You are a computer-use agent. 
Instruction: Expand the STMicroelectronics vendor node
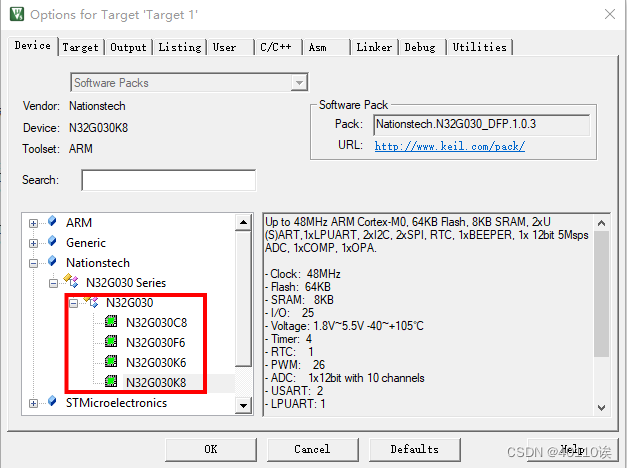point(34,404)
